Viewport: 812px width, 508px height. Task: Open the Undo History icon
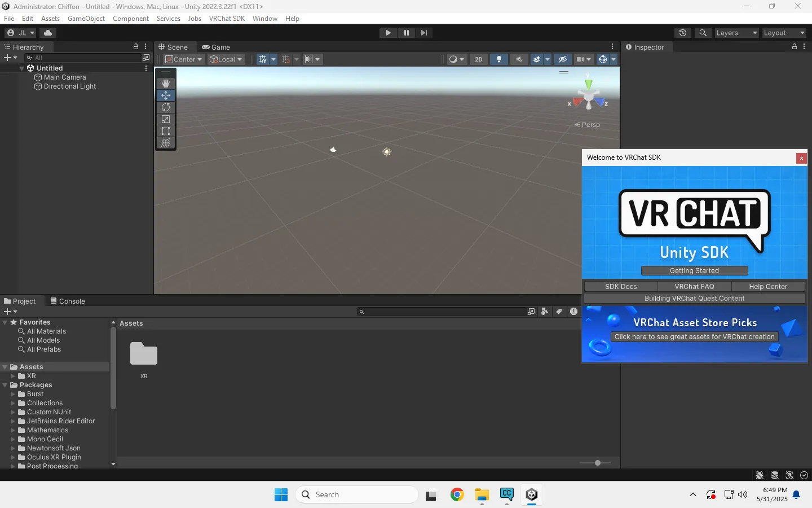pos(683,33)
